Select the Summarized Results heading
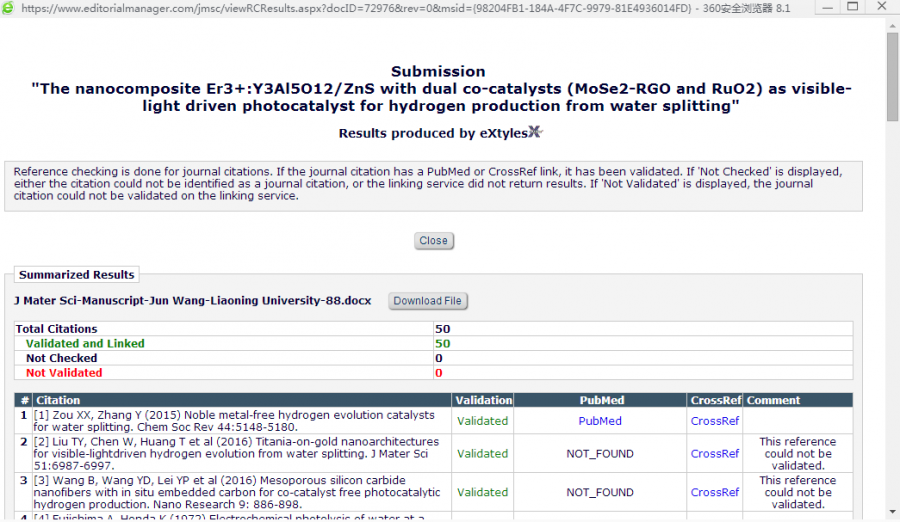900x522 pixels. (x=76, y=274)
